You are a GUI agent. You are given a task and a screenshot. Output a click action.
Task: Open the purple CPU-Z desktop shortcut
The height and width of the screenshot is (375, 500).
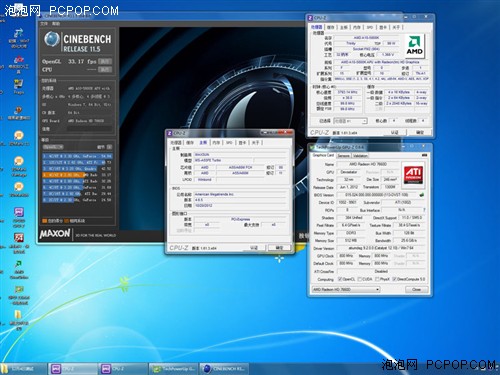19,218
